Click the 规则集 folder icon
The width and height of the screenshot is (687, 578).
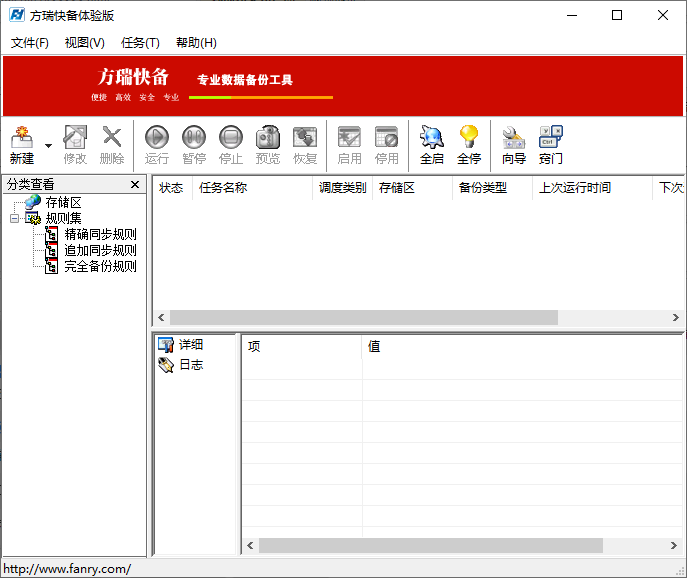(x=33, y=218)
